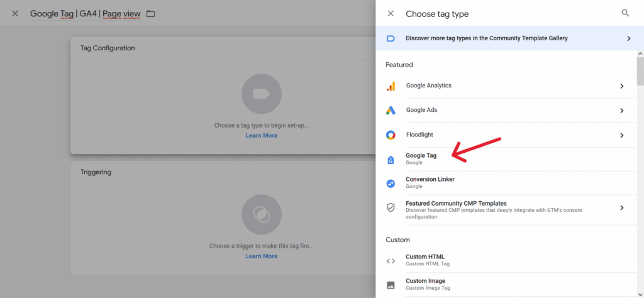Click the Custom HTML code brackets icon
Viewport: 644px width, 298px height.
391,261
